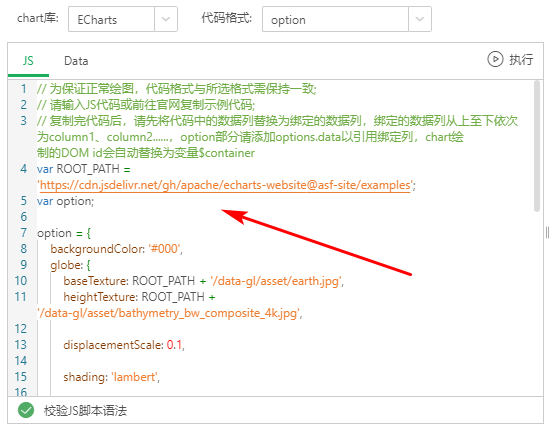This screenshot has width=549, height=430.
Task: Click line number 4 in the gutter
Action: click(x=23, y=169)
